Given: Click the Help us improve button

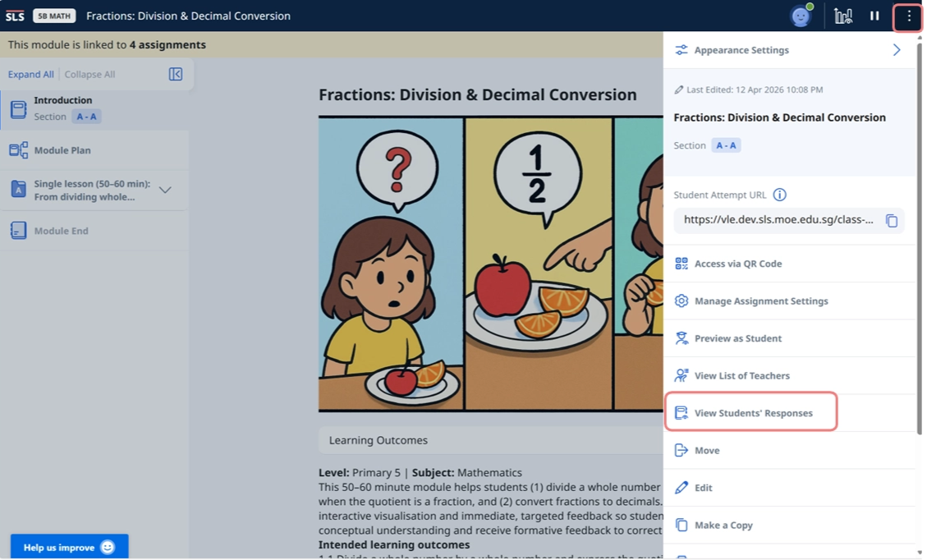Looking at the screenshot, I should 69,547.
